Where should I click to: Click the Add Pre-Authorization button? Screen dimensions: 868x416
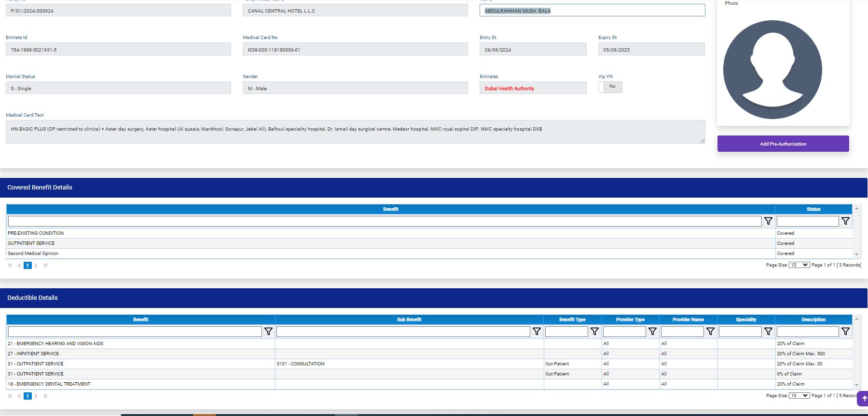pos(783,144)
